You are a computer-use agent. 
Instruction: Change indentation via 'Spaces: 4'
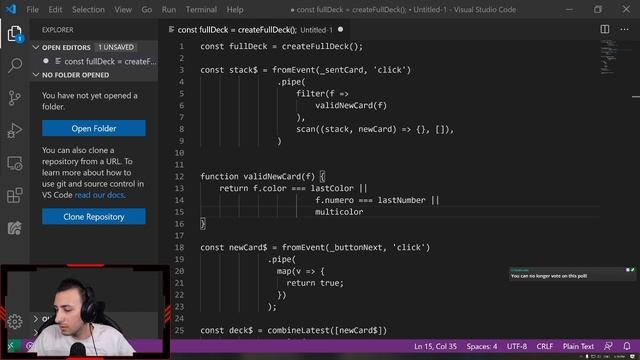tap(482, 346)
